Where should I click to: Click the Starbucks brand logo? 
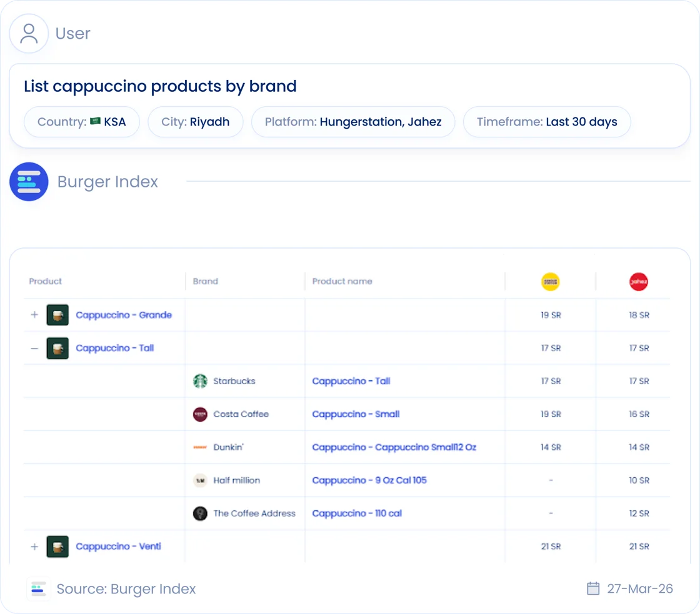[200, 381]
